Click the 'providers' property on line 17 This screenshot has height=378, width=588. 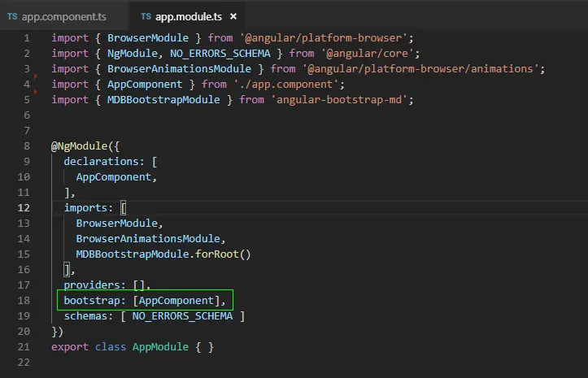click(92, 285)
